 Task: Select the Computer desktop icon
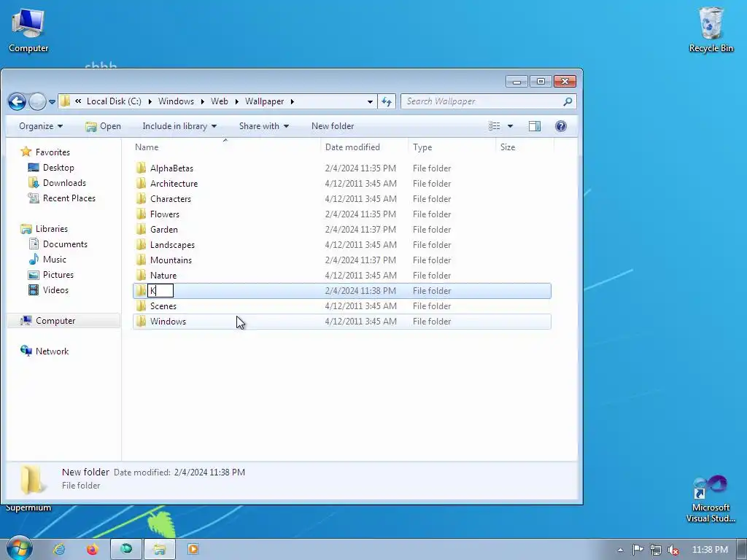[28, 31]
